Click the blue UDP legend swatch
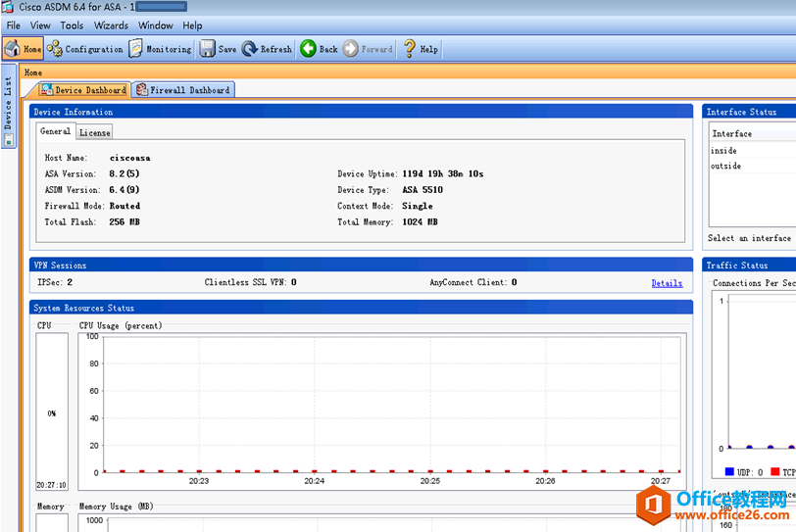 729,471
